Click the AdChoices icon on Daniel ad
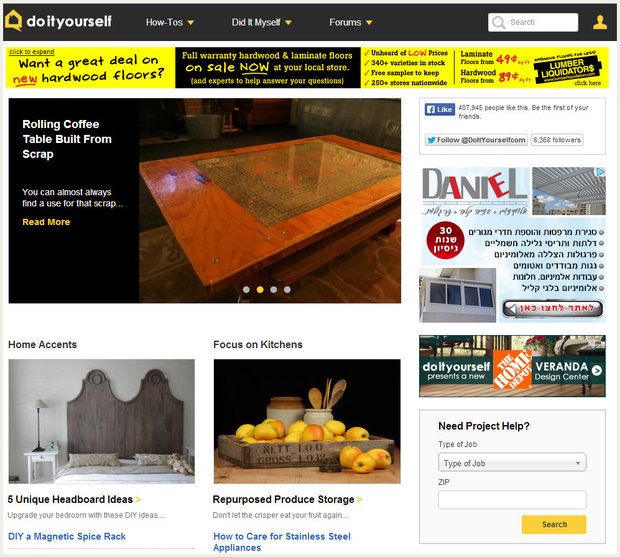Image resolution: width=620 pixels, height=557 pixels. coord(600,173)
